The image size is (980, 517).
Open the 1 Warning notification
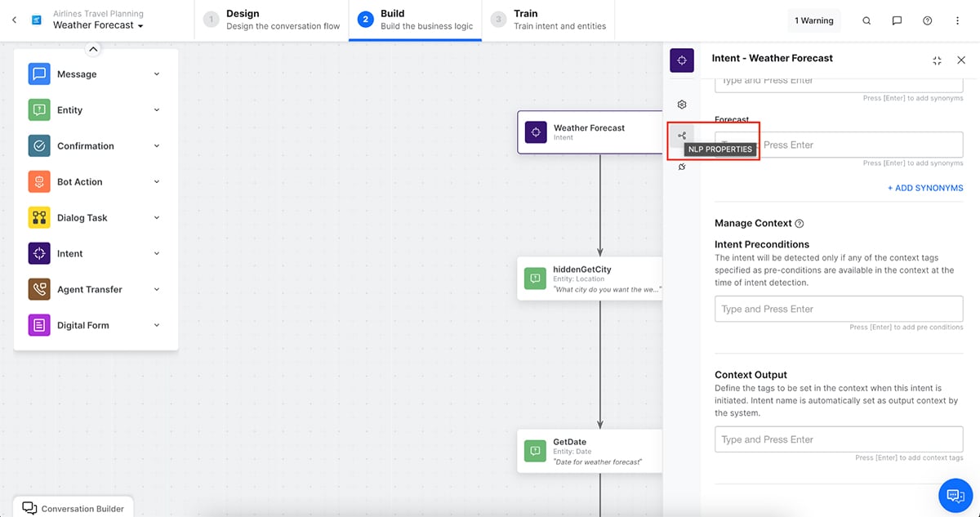(x=813, y=20)
